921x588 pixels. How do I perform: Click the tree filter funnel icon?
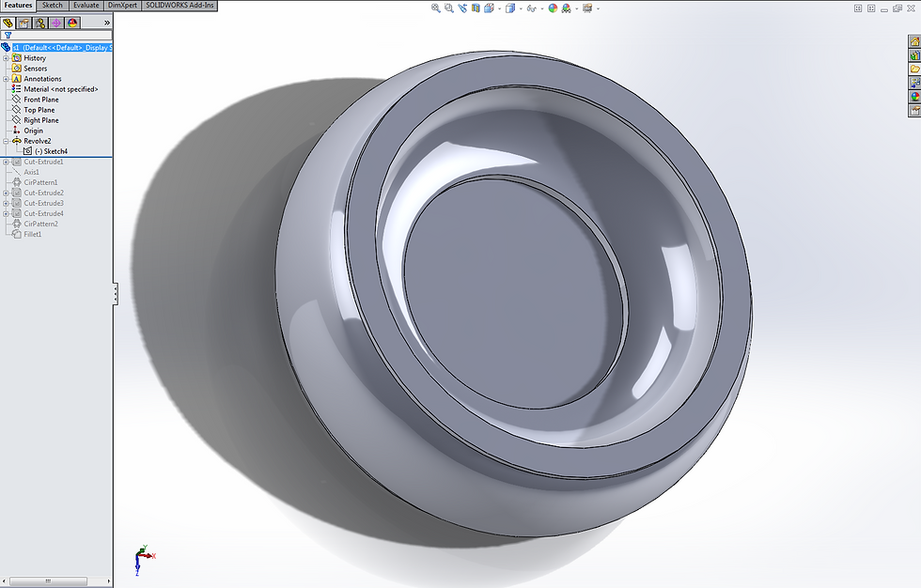coord(8,35)
